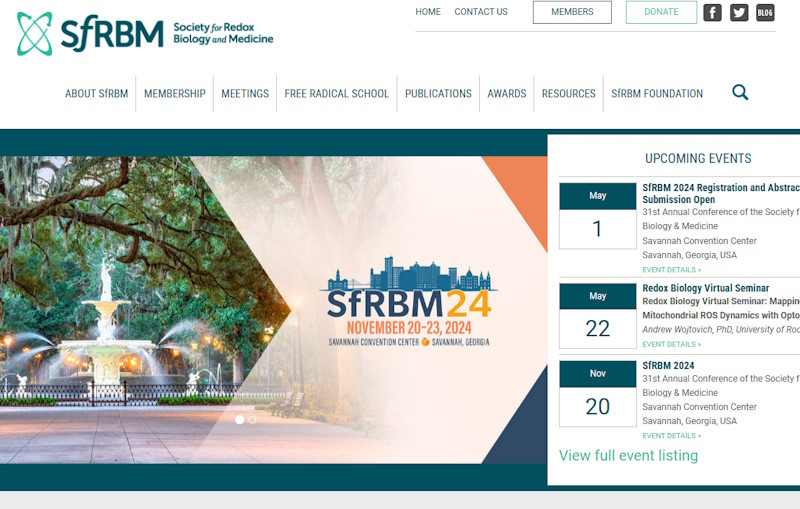Click the Members button
The image size is (800, 509).
pos(572,12)
